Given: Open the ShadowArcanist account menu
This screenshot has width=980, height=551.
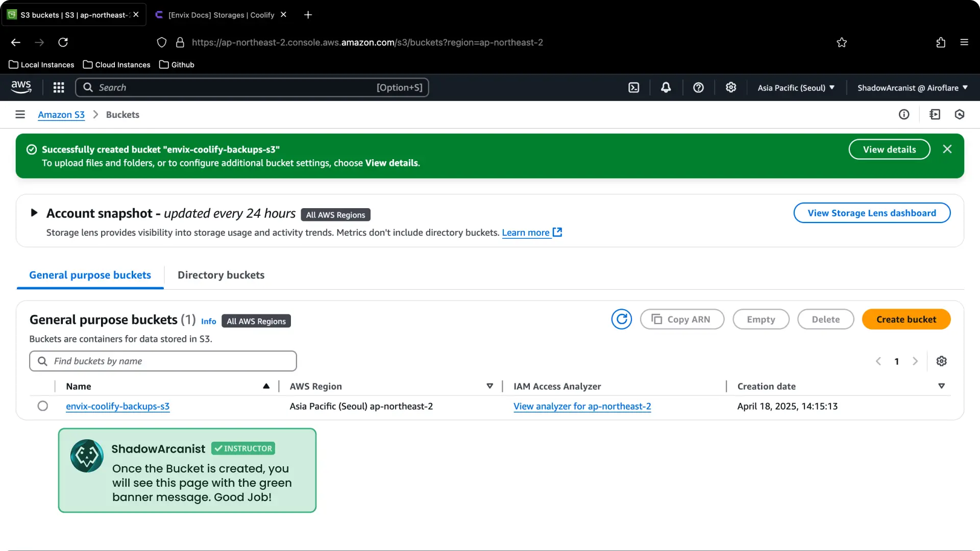Looking at the screenshot, I should pos(912,87).
